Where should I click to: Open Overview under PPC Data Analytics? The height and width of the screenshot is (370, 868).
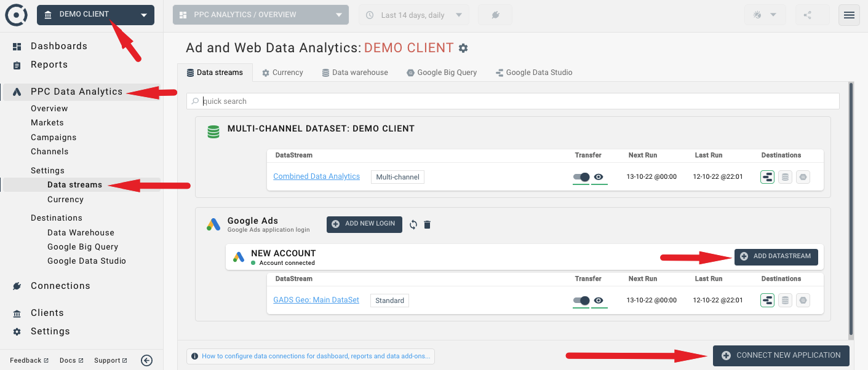(x=49, y=108)
